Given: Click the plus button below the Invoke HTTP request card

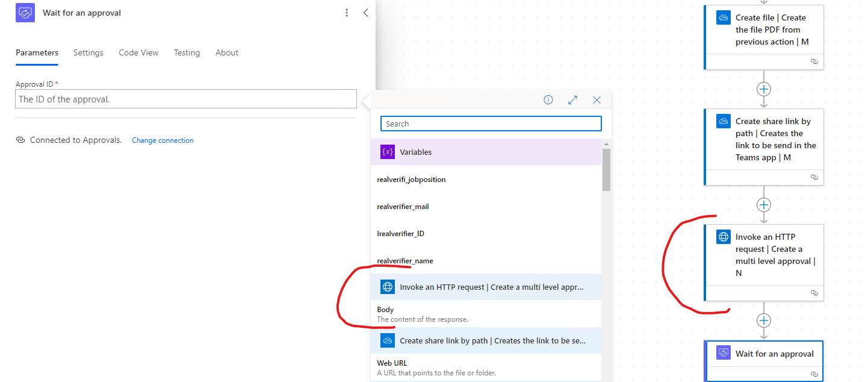Looking at the screenshot, I should pyautogui.click(x=763, y=320).
